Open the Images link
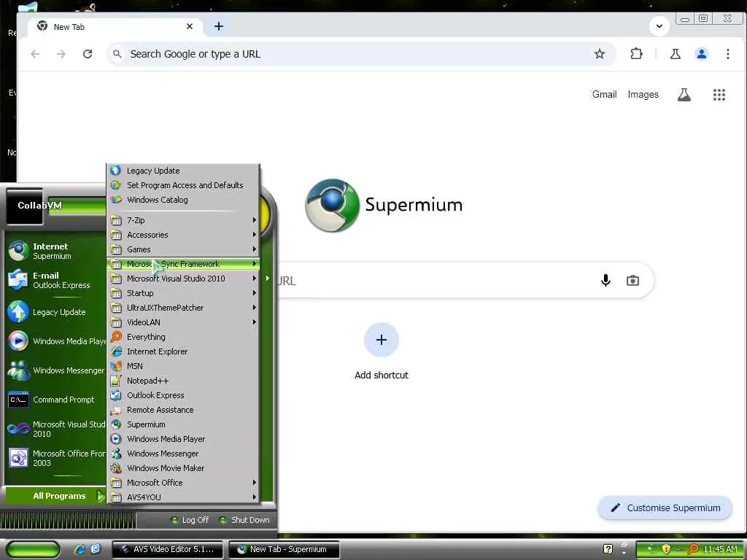This screenshot has width=747, height=560. pyautogui.click(x=643, y=94)
